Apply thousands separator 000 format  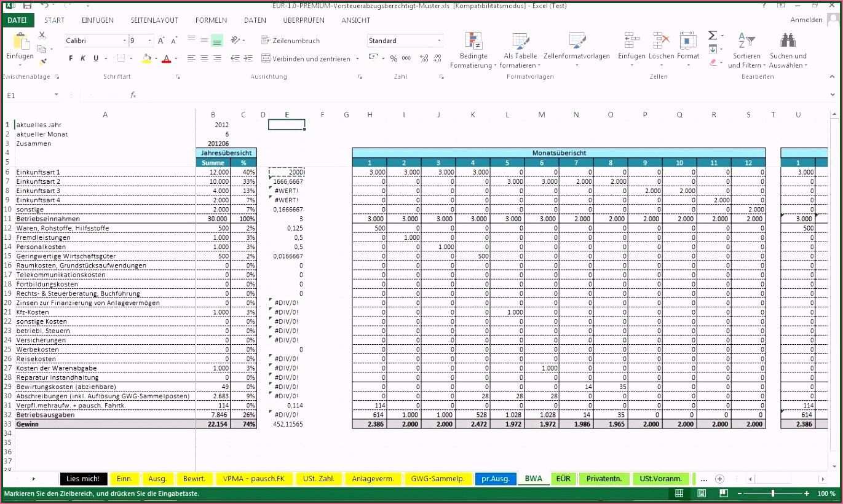pos(406,58)
